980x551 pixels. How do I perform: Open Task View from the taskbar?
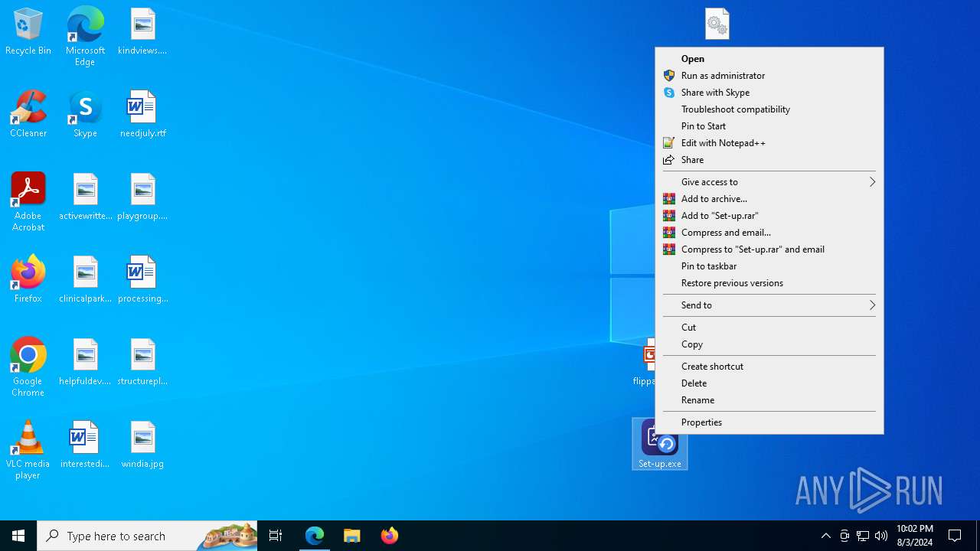276,536
